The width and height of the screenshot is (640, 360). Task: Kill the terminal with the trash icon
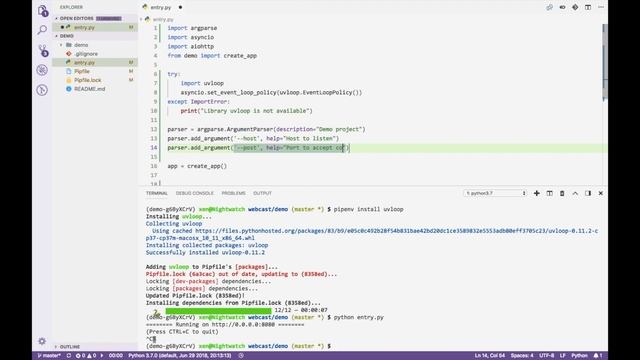click(562, 193)
